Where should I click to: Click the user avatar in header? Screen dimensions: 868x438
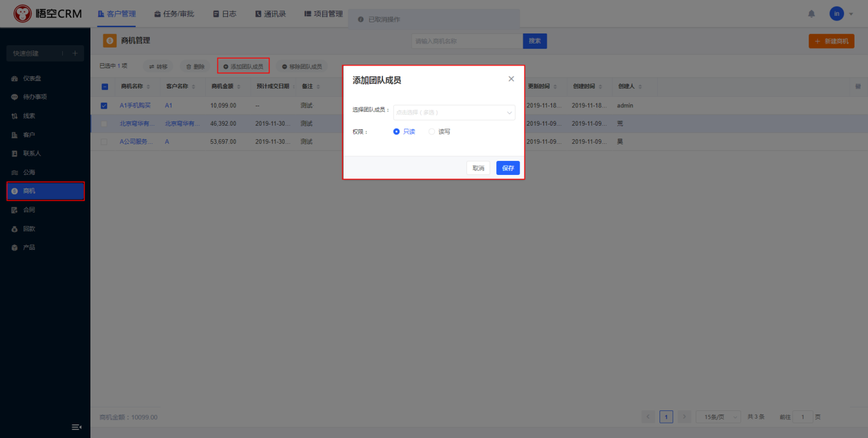836,14
